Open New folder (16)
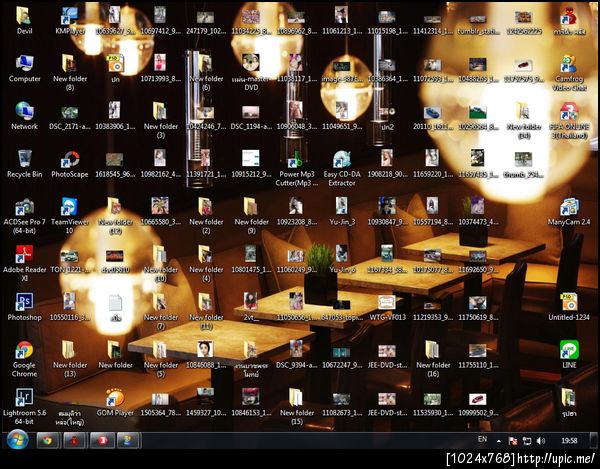Screen dimensions: 600x469 433,359
